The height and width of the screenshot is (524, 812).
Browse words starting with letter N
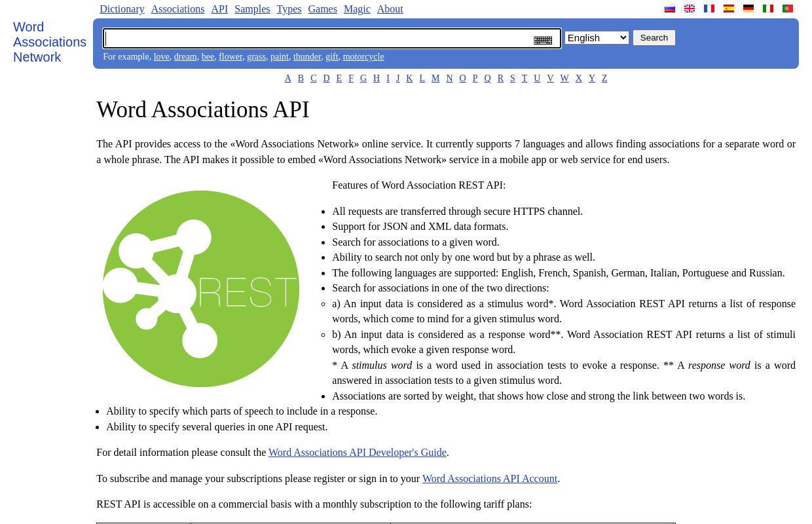click(449, 79)
